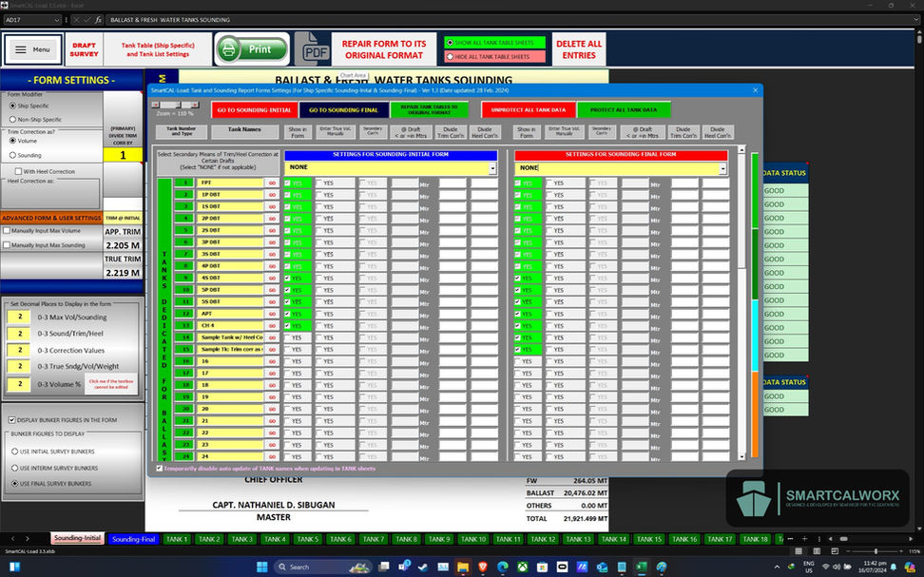Screen dimensions: 924x577
Task: Open notification bell in system tray
Action: 894,567
